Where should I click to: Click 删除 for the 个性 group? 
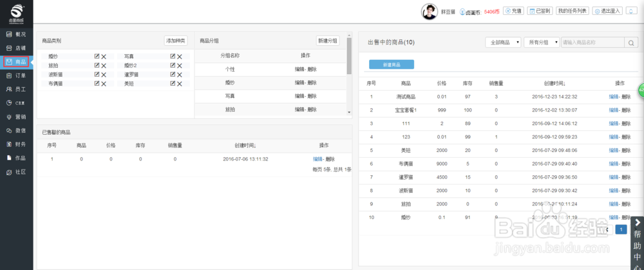pyautogui.click(x=312, y=70)
